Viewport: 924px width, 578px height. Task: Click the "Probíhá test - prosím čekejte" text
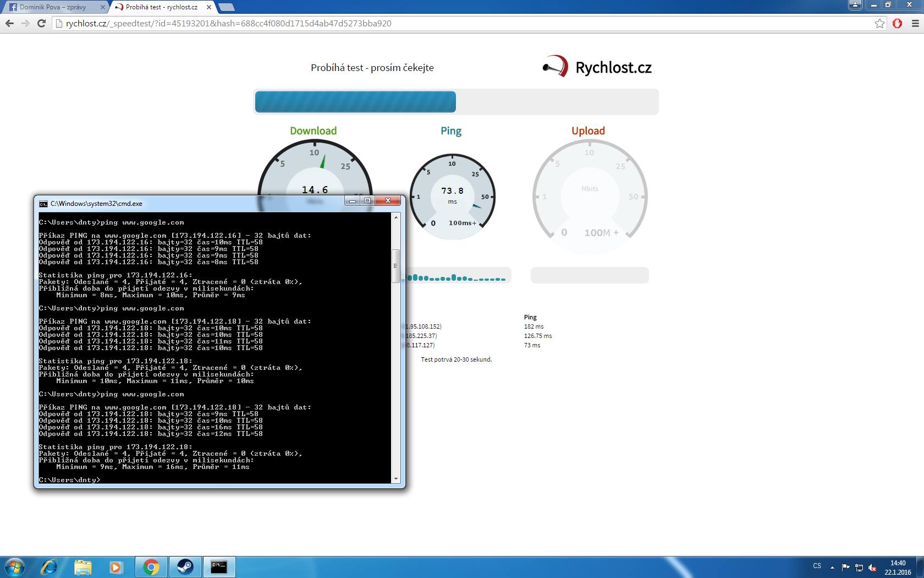click(372, 68)
